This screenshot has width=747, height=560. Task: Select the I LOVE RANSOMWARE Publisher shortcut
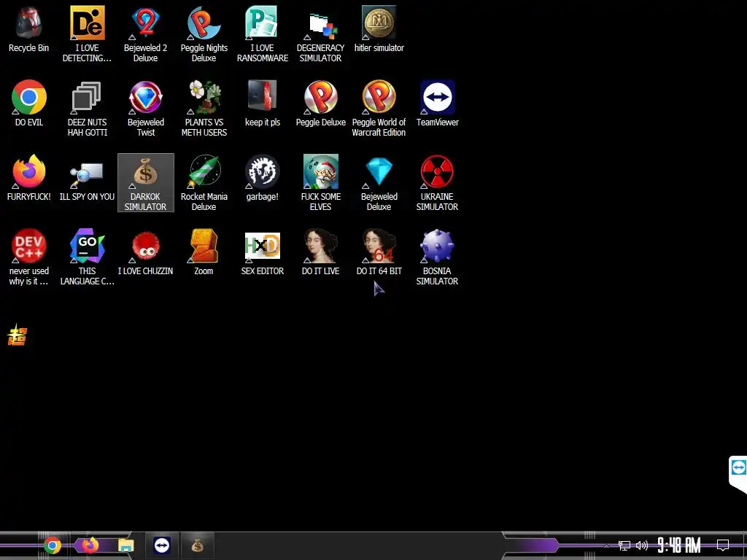click(x=263, y=34)
